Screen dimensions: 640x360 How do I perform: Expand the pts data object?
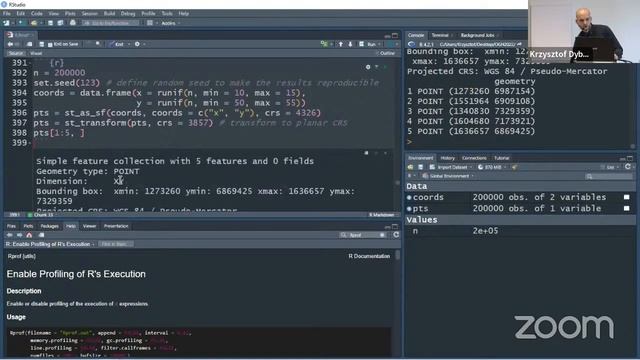pyautogui.click(x=409, y=209)
